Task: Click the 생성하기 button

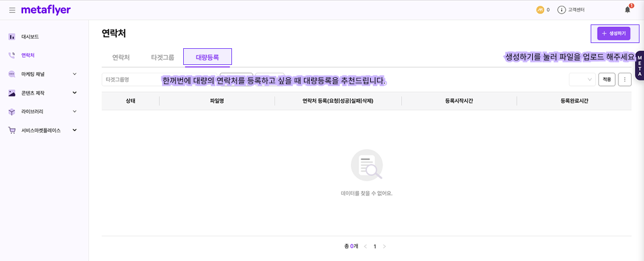Action: click(613, 33)
